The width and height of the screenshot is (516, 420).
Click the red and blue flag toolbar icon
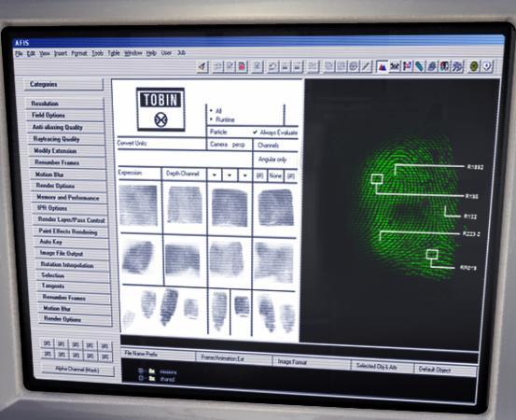(x=407, y=66)
